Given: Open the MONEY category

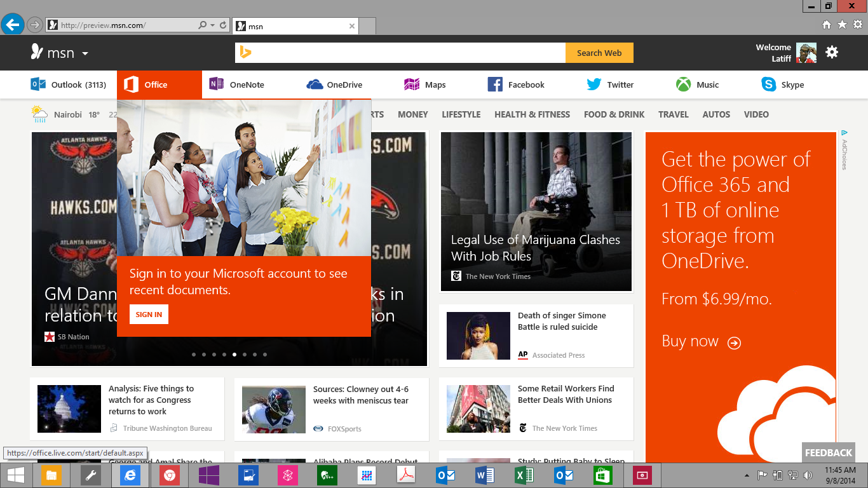Looking at the screenshot, I should (413, 114).
